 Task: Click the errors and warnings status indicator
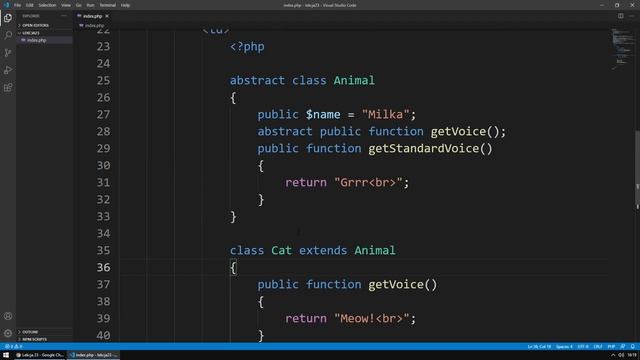(13, 347)
